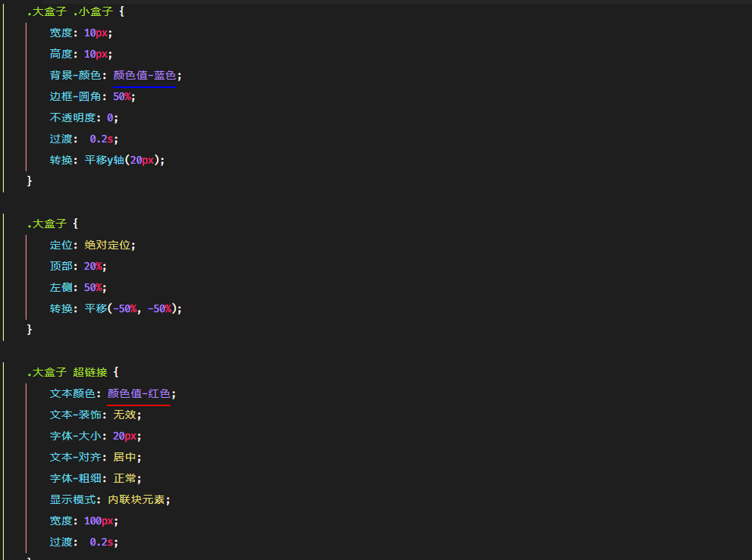Click the '边框-圆角' property

[x=75, y=96]
